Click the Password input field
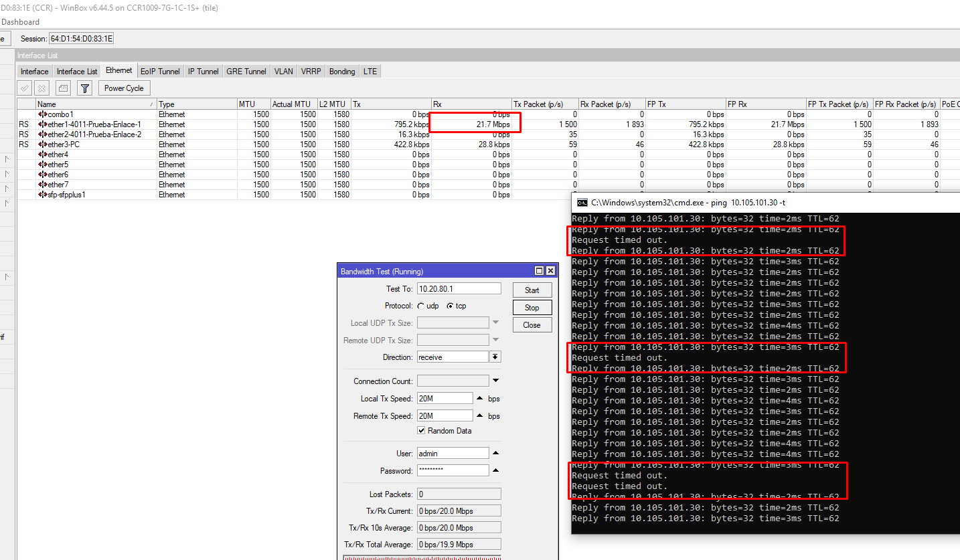 pos(453,471)
